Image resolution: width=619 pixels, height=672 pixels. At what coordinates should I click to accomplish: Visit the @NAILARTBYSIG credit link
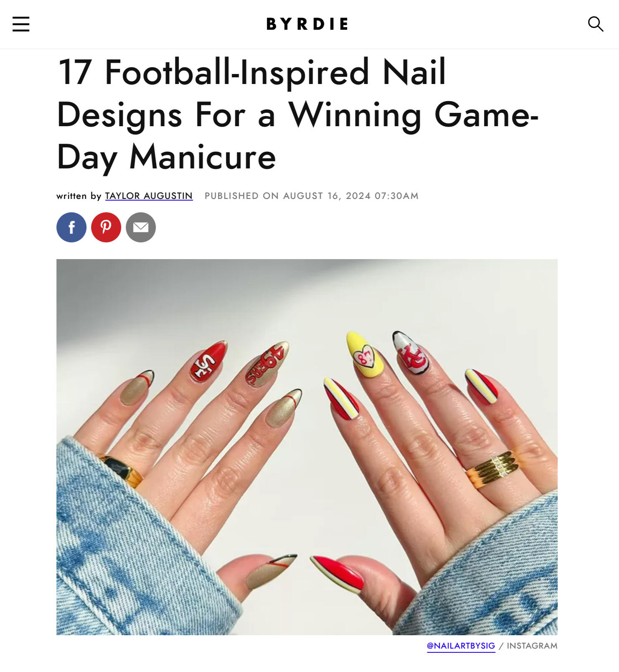point(461,646)
